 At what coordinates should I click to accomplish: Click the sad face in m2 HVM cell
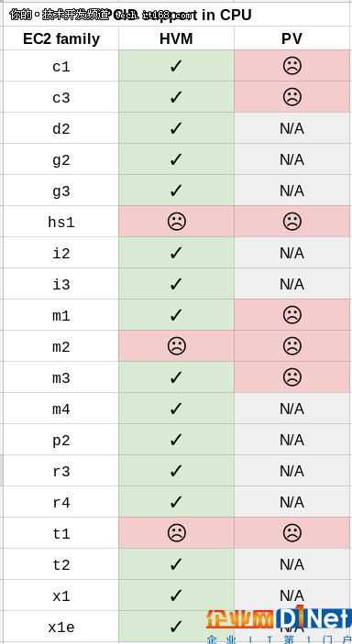[x=177, y=346]
